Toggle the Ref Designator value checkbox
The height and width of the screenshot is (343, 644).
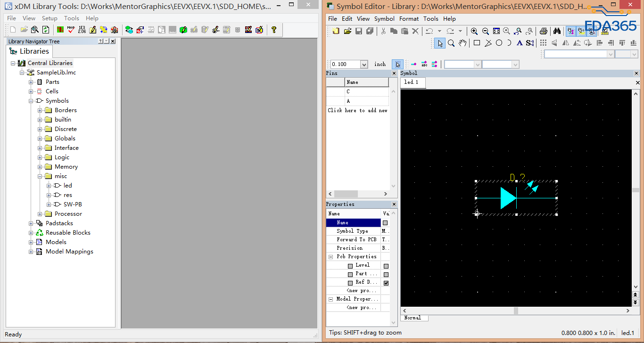(x=386, y=283)
